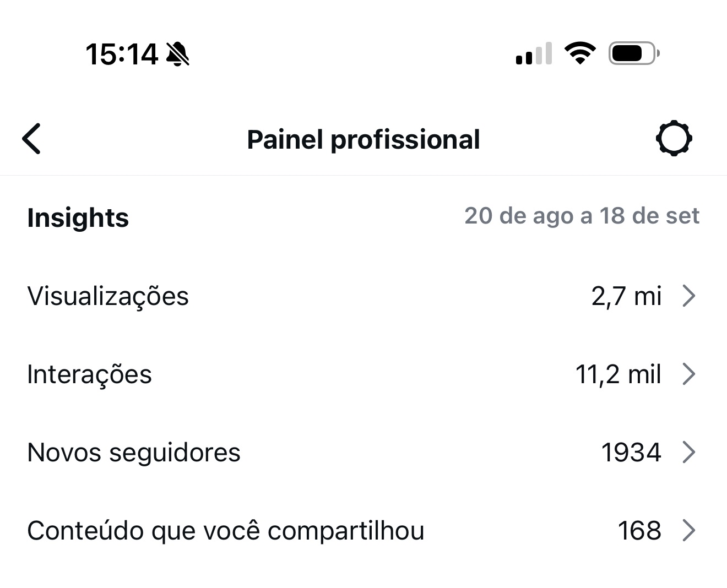Tap the 2,7 mi views value
Viewport: 727px width, 588px height.
(626, 296)
